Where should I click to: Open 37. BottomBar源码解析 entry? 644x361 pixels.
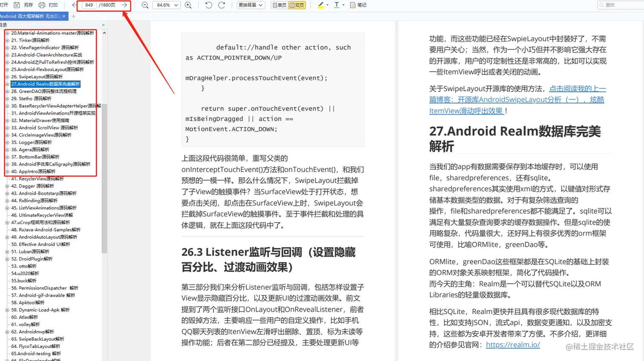point(35,157)
